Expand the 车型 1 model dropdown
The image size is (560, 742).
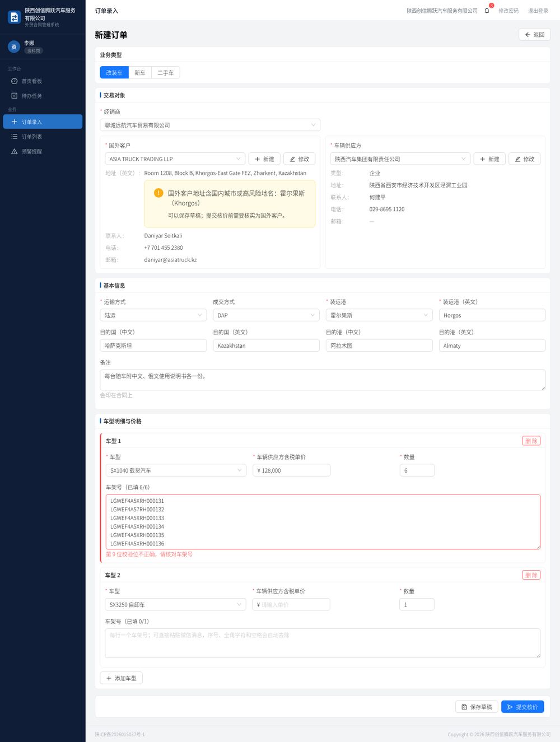[176, 470]
